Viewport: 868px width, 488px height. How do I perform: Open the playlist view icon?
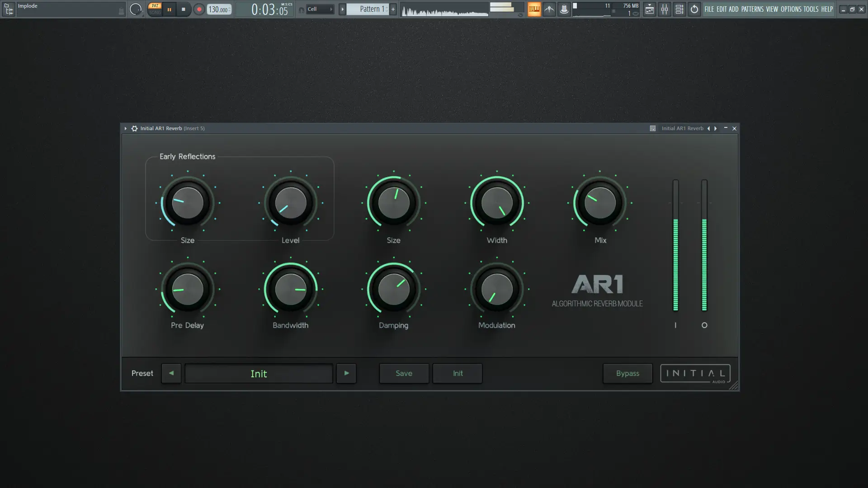pos(649,9)
